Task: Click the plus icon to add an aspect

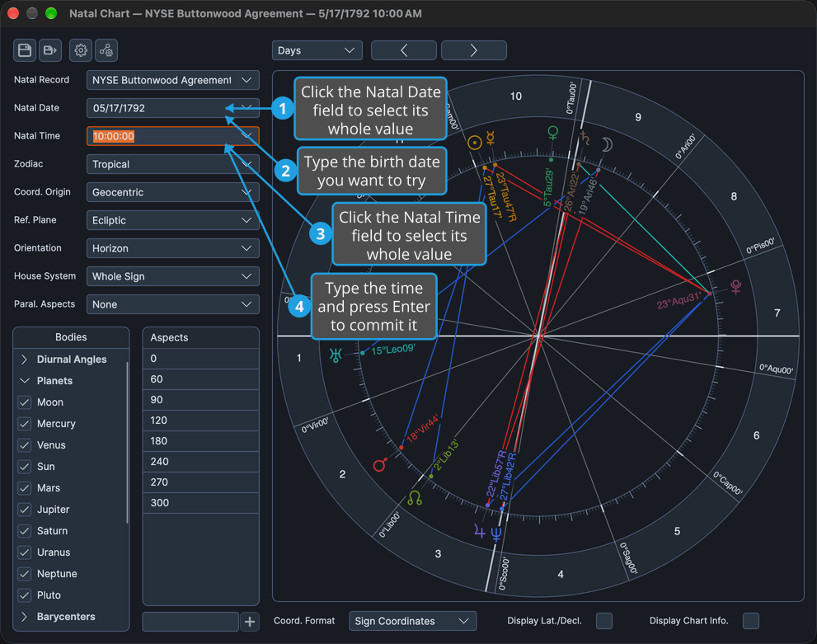Action: tap(250, 622)
